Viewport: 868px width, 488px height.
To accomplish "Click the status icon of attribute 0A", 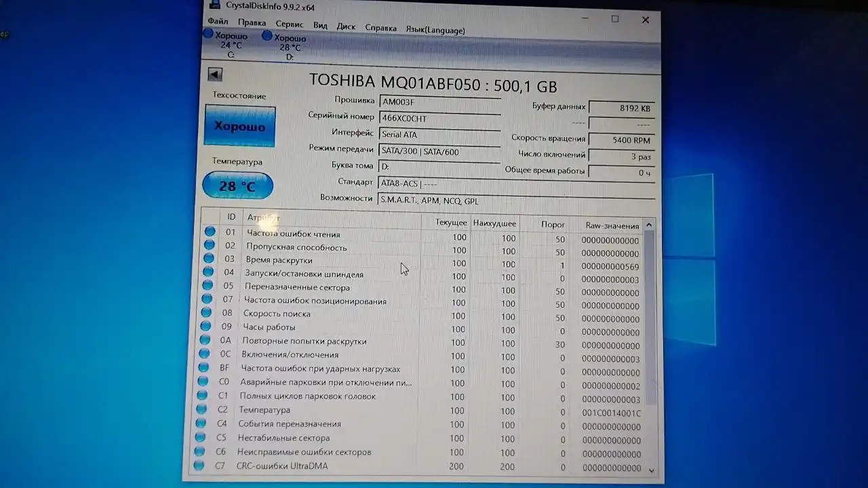I will point(205,340).
